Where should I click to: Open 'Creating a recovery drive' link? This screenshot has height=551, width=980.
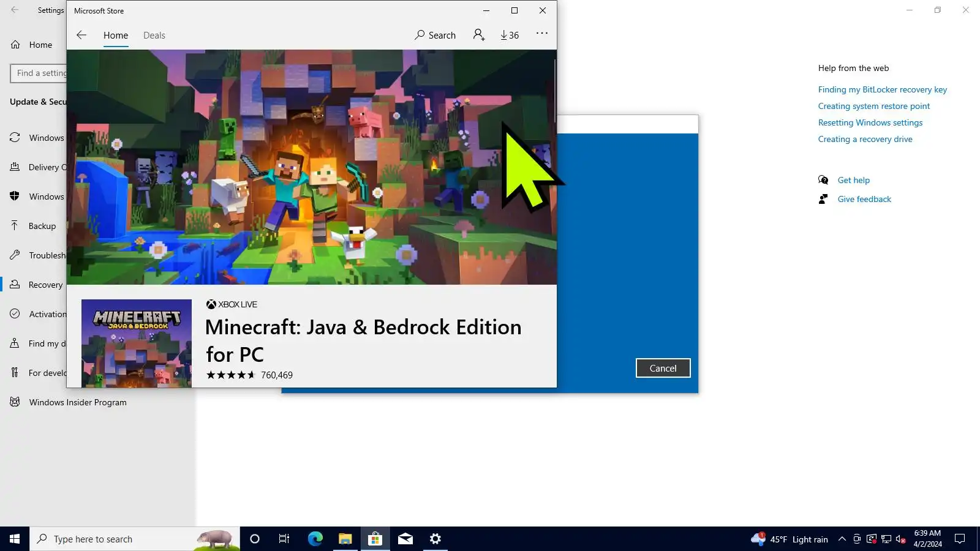(x=865, y=139)
